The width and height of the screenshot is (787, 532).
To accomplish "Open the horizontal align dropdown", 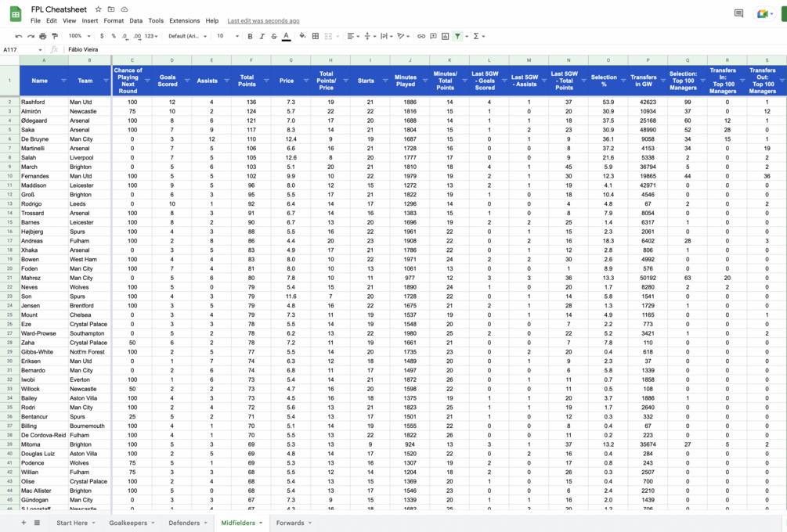I will point(353,36).
